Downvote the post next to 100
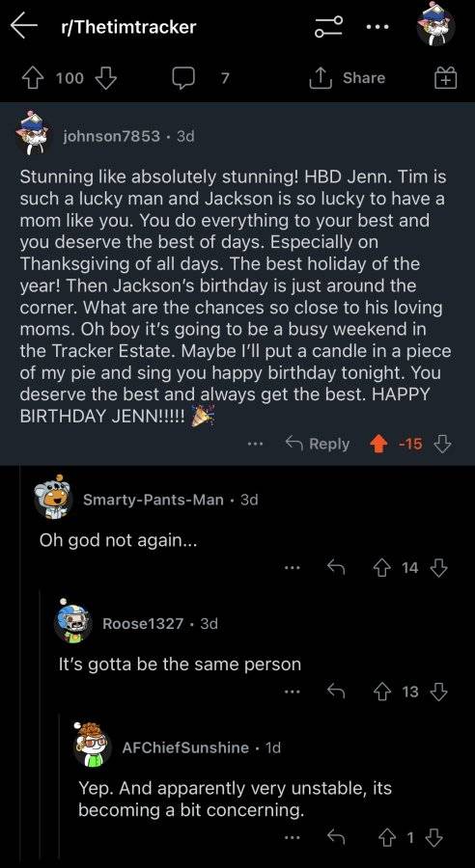 [106, 78]
